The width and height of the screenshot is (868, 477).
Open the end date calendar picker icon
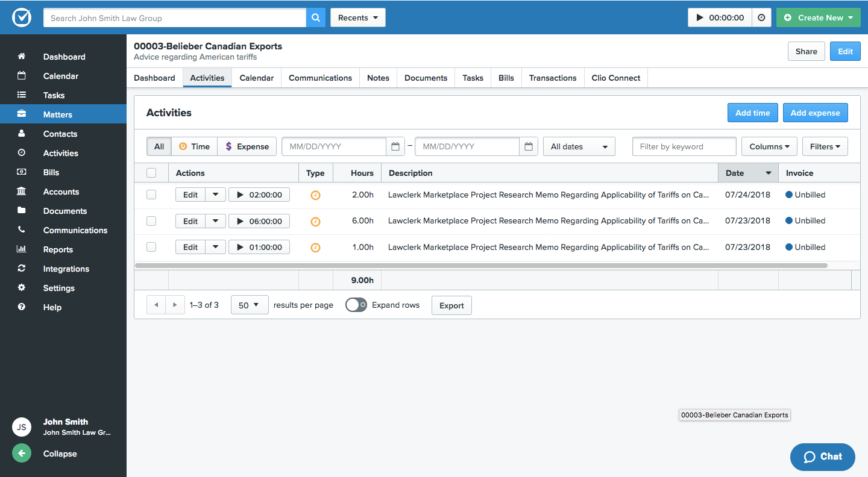(x=529, y=146)
